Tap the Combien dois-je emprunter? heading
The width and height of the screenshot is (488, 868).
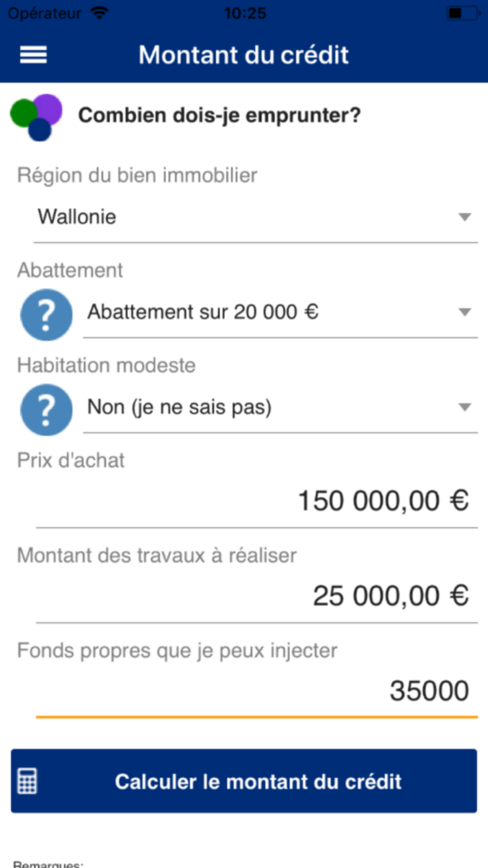tap(220, 116)
